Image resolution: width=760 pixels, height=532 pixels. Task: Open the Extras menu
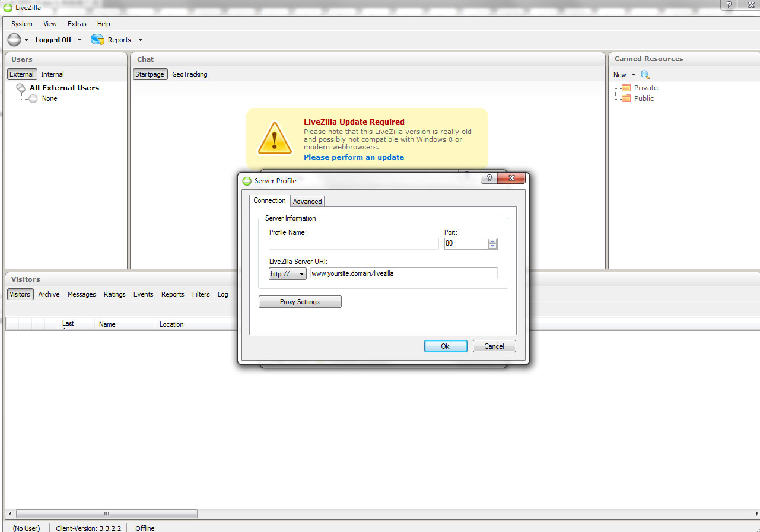point(77,24)
